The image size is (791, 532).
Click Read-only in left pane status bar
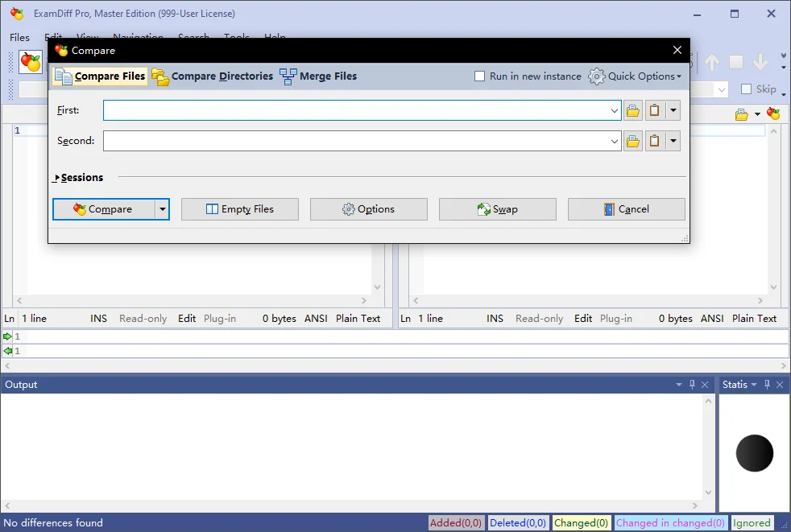[x=143, y=319]
